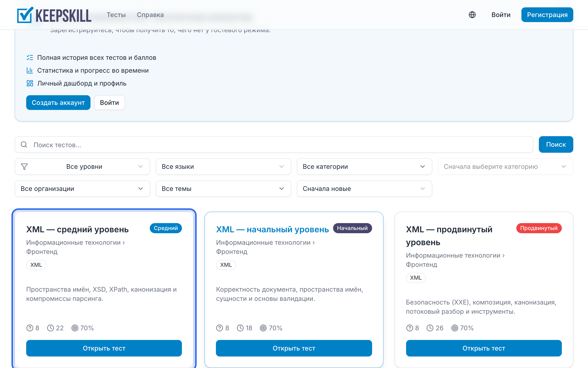Click target pass-score icon on XML средний card
This screenshot has height=368, width=588.
[x=75, y=328]
